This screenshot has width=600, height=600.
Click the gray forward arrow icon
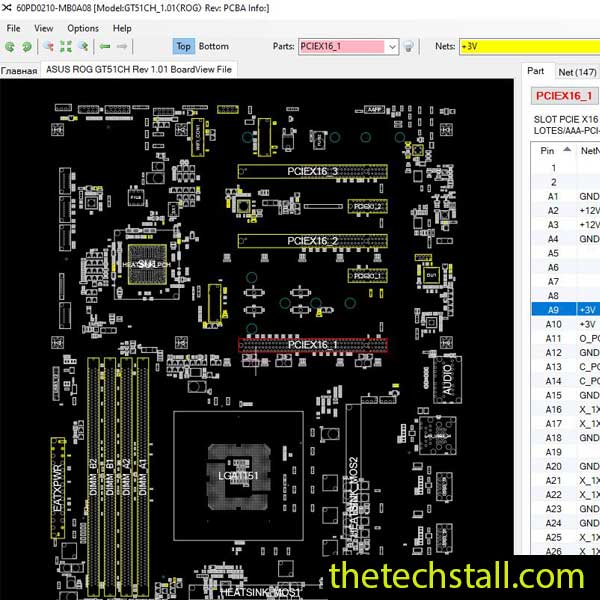[x=122, y=46]
